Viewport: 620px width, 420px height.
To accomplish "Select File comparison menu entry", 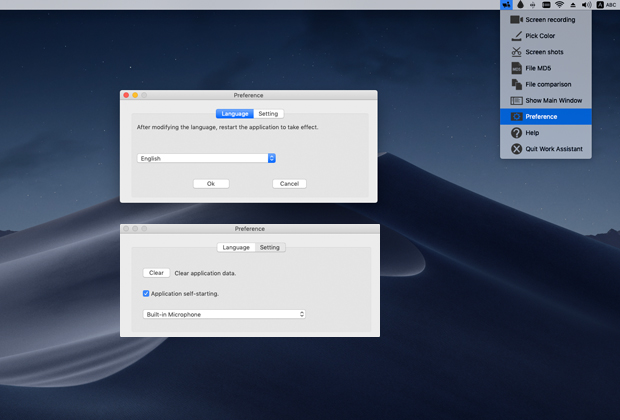I will click(546, 84).
